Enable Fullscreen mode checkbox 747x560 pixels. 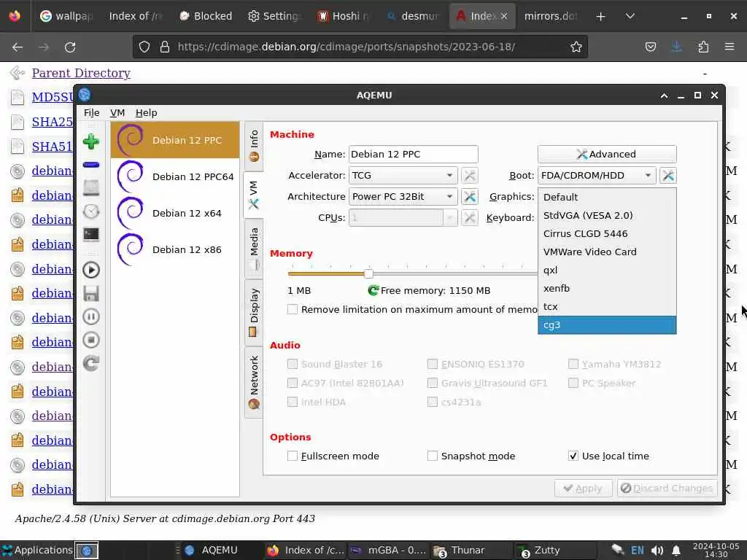point(293,456)
